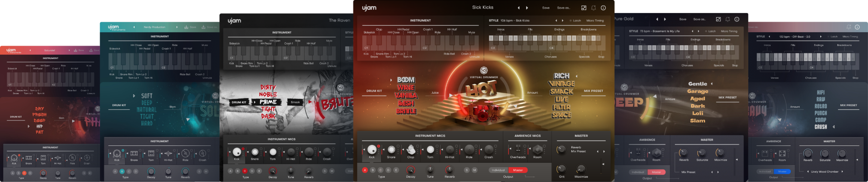
Task: Toggle Mute M button in HOT window
Action: [474, 170]
